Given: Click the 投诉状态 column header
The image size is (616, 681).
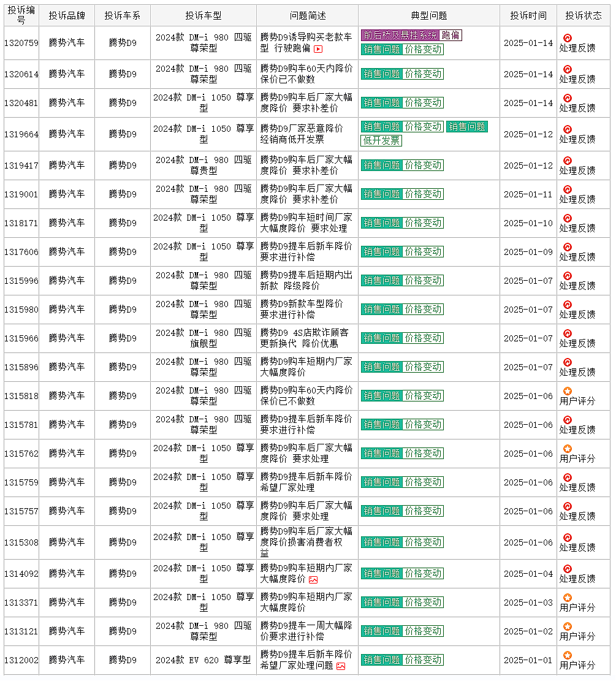Looking at the screenshot, I should tap(584, 16).
